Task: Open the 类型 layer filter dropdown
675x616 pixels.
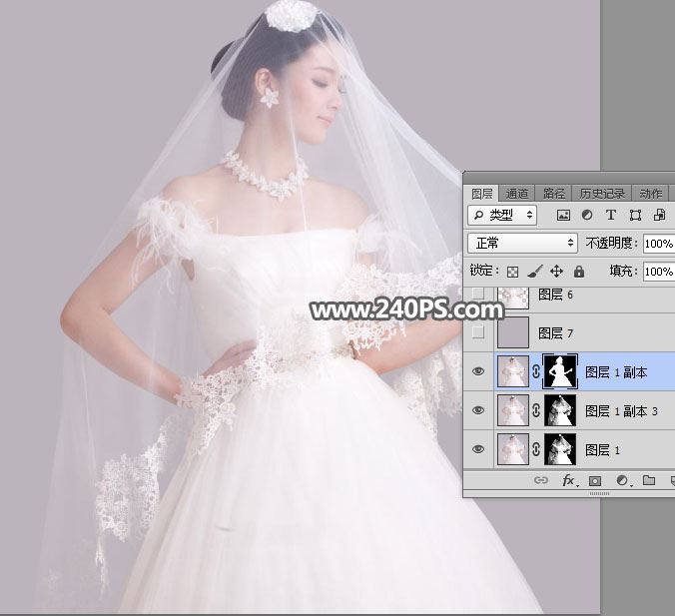Action: tap(502, 215)
